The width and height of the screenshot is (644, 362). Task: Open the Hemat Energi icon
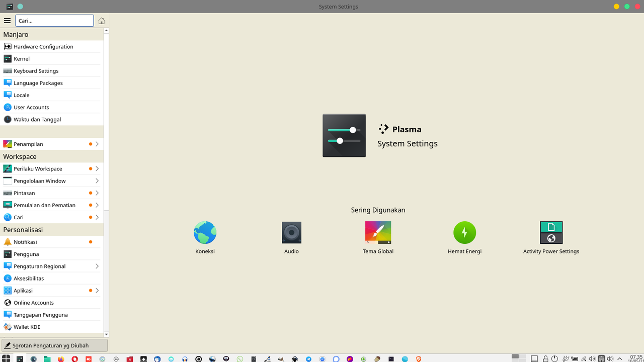[464, 233]
